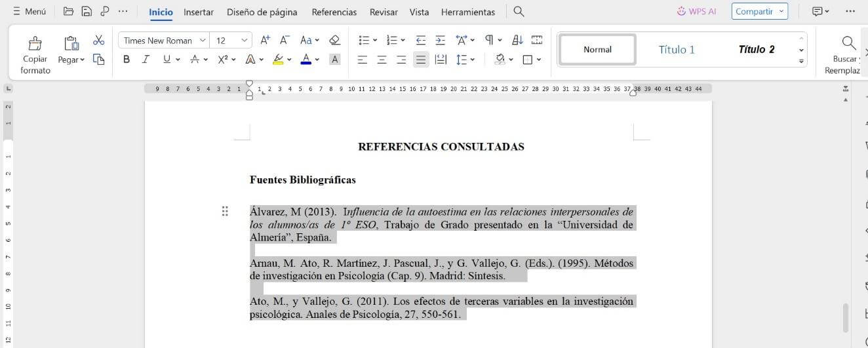The width and height of the screenshot is (868, 348).
Task: Copy selection with the copy icon
Action: coord(99,60)
